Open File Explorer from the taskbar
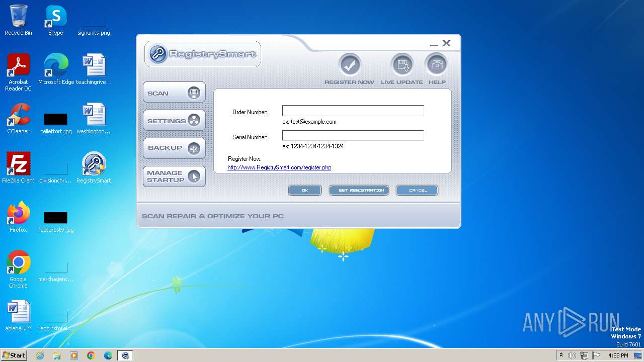This screenshot has width=644, height=362. (x=57, y=355)
